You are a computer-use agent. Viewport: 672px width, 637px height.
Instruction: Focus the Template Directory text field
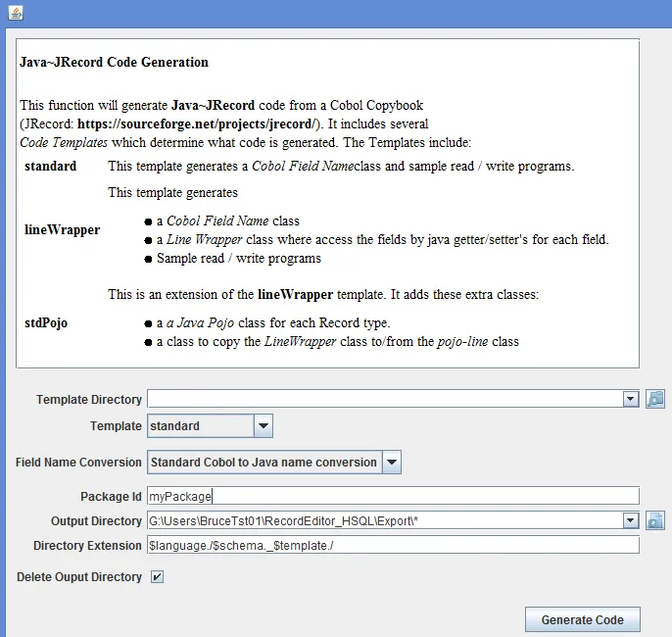pos(385,399)
